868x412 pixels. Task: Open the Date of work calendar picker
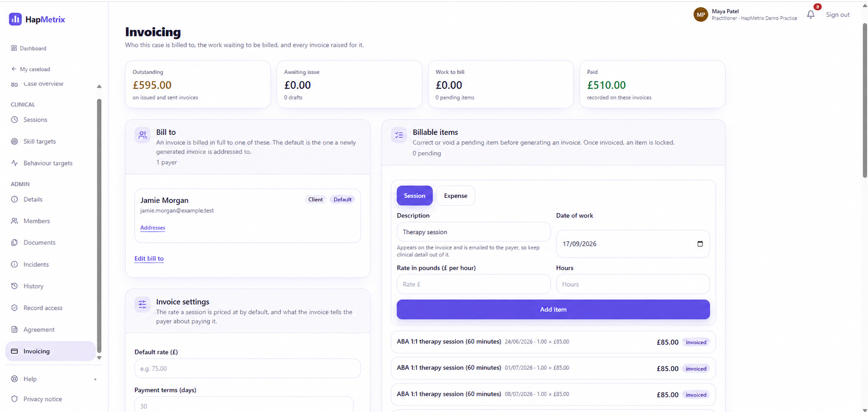700,244
